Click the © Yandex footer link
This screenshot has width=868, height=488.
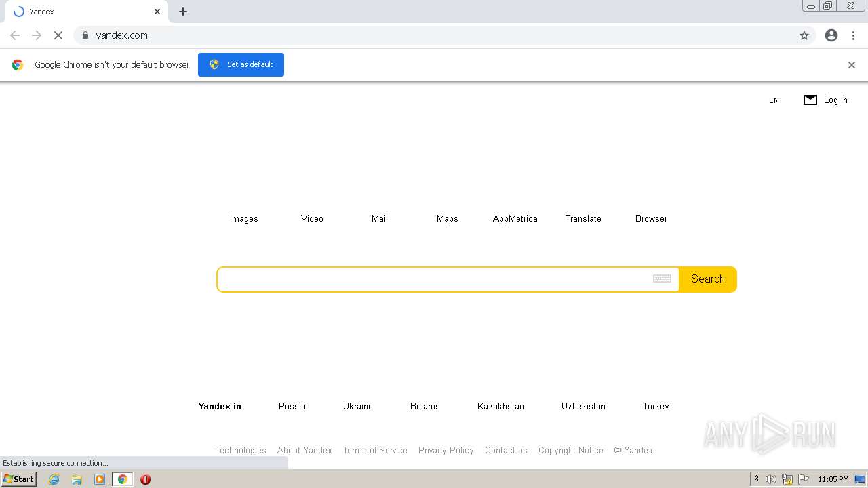tap(633, 450)
